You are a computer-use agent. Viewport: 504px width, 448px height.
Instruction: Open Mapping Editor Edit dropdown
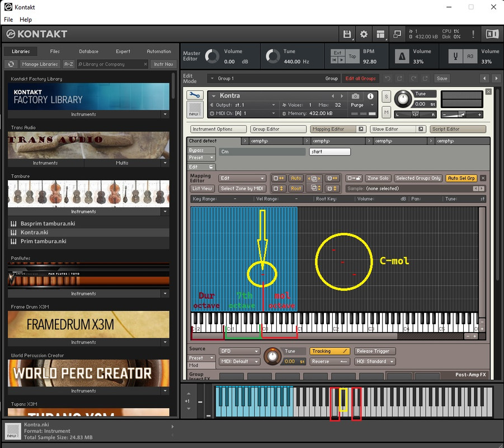[x=242, y=178]
